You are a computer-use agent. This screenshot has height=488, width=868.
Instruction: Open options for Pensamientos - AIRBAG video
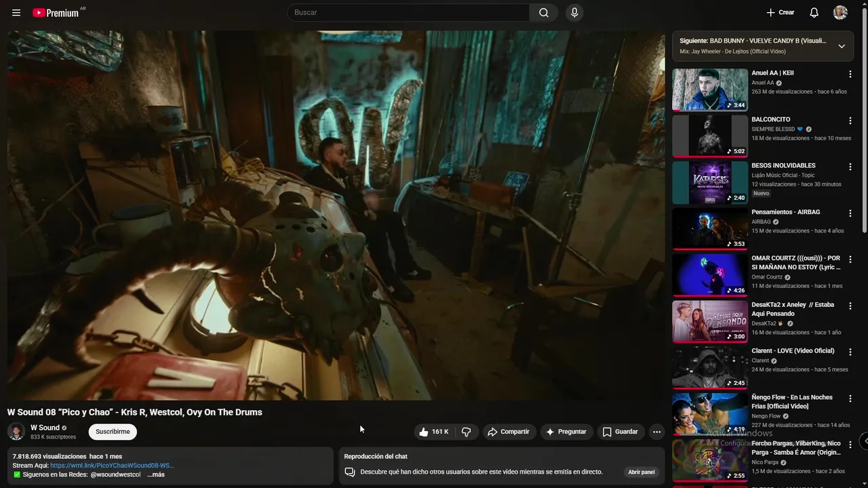(850, 213)
